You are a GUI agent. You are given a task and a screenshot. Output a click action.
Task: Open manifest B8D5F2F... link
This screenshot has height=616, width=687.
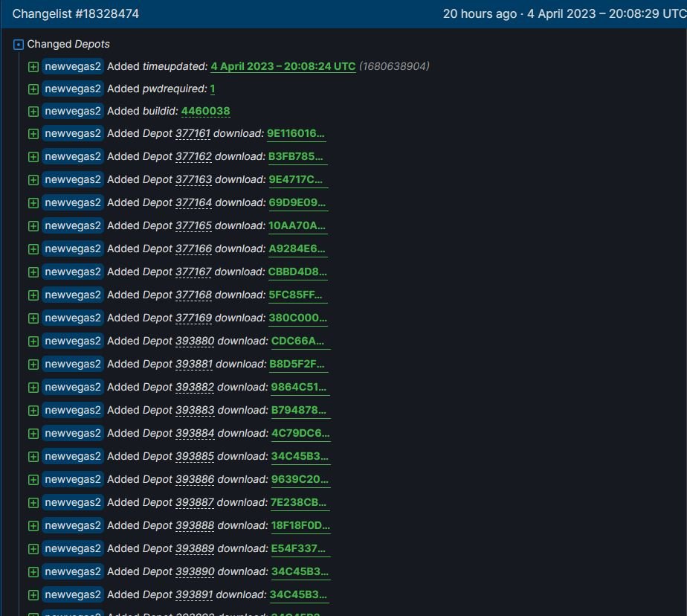click(297, 365)
